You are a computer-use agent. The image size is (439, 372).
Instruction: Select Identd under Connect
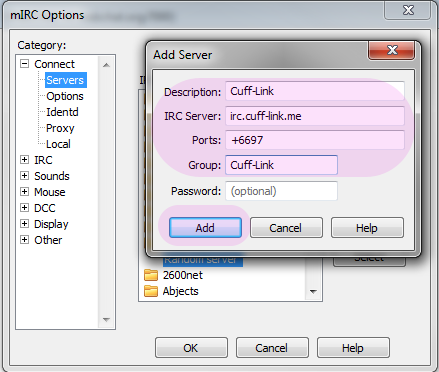pos(62,112)
